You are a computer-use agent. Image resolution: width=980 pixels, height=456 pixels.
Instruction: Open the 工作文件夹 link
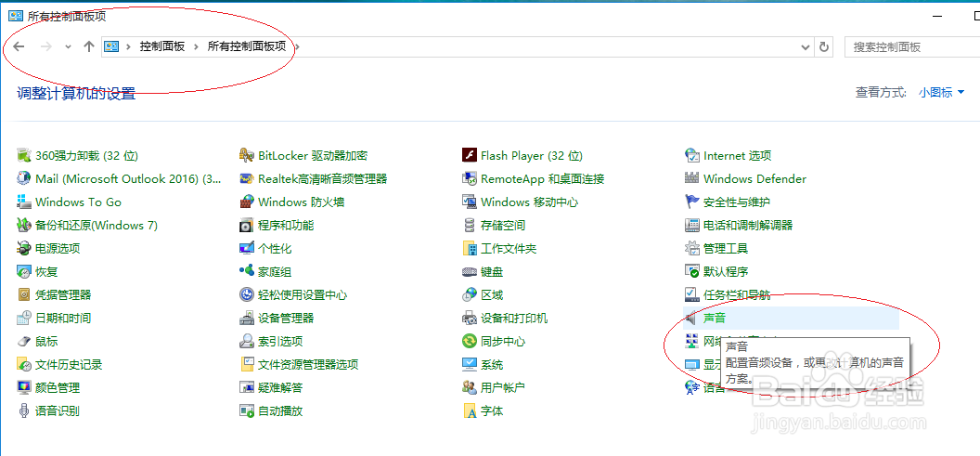pyautogui.click(x=509, y=248)
